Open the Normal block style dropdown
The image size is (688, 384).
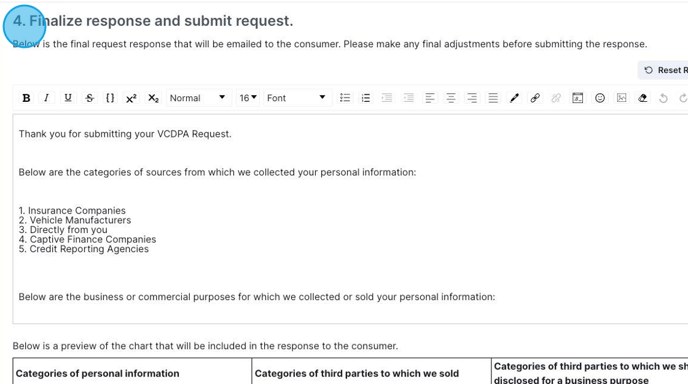coord(198,98)
